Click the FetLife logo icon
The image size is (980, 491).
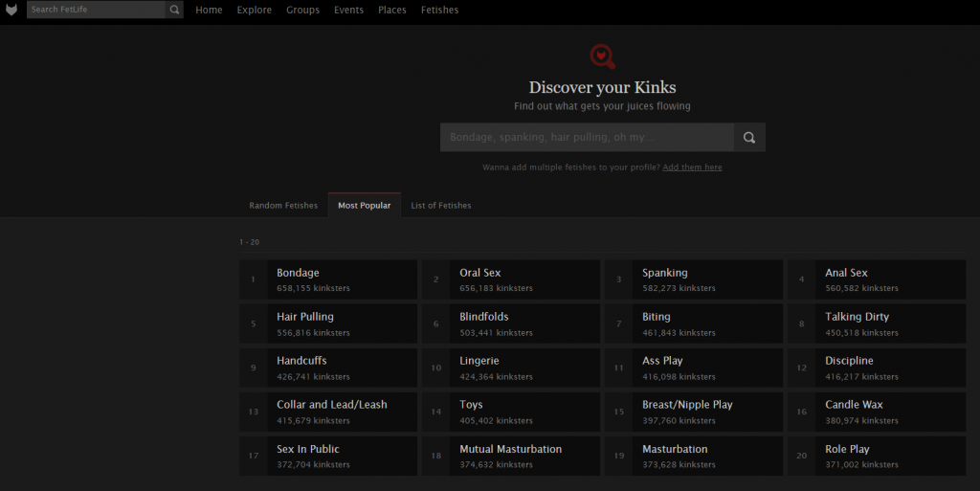[x=11, y=10]
